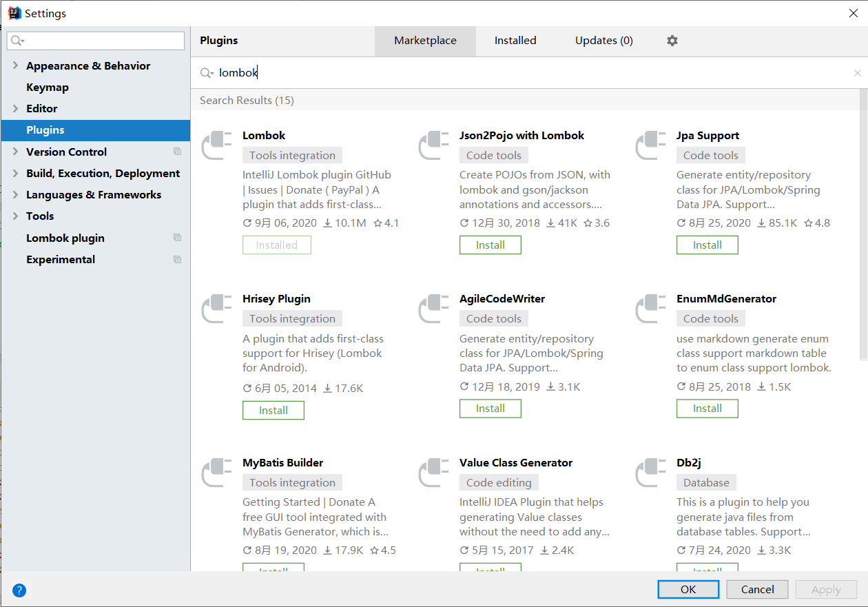This screenshot has width=868, height=607.
Task: Click the Database tag under Db2j
Action: tap(706, 483)
